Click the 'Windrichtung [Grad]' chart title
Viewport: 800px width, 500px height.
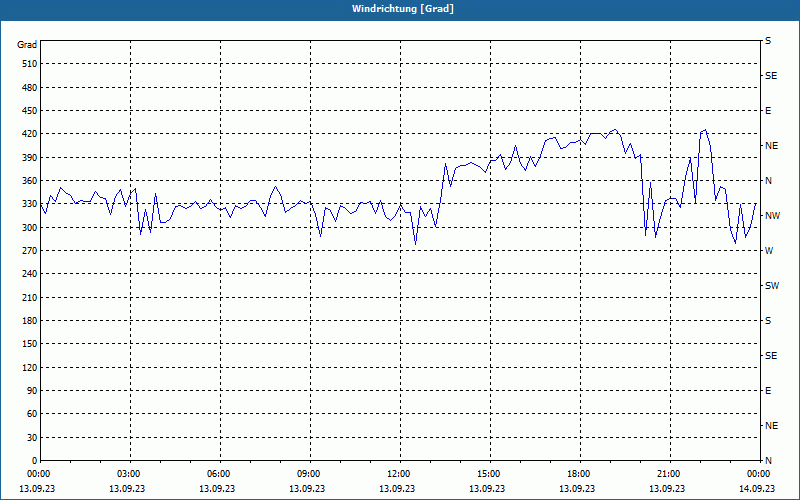tap(403, 9)
